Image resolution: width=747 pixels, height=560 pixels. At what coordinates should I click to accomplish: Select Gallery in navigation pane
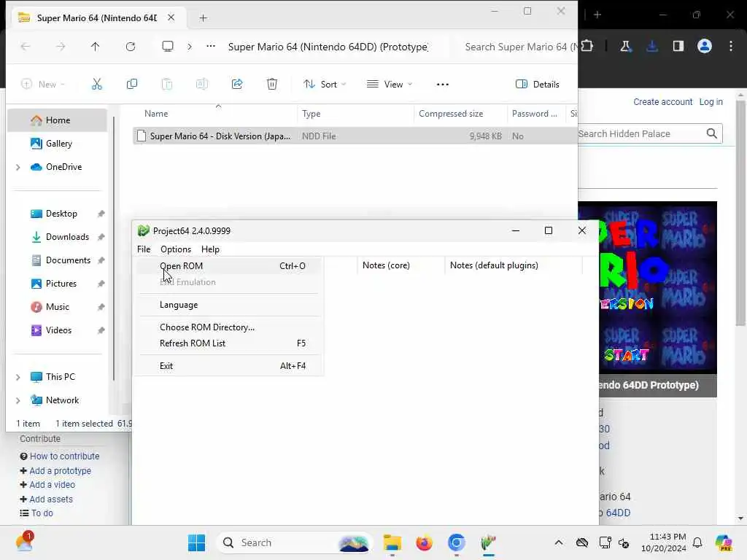59,144
